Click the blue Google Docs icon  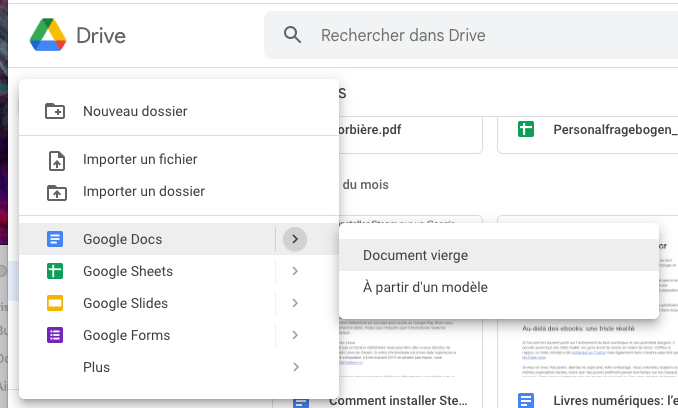click(55, 239)
